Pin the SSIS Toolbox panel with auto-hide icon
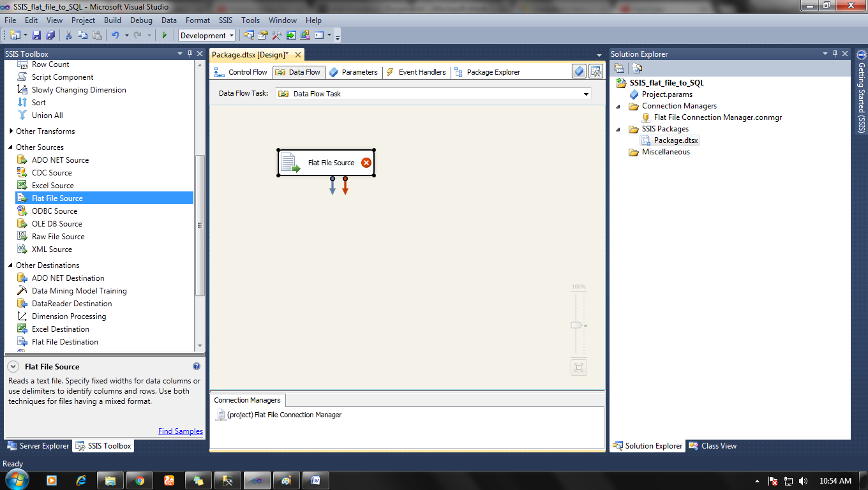This screenshot has height=490, width=868. point(190,54)
